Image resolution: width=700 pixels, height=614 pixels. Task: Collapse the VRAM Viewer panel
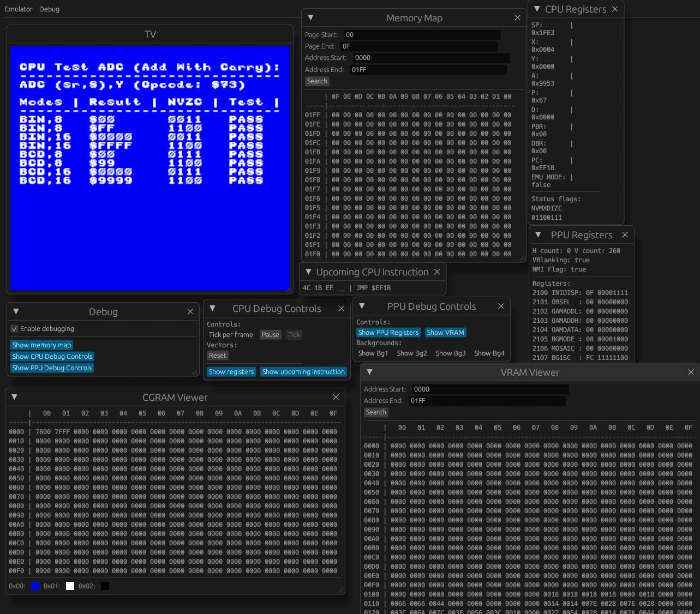point(369,372)
